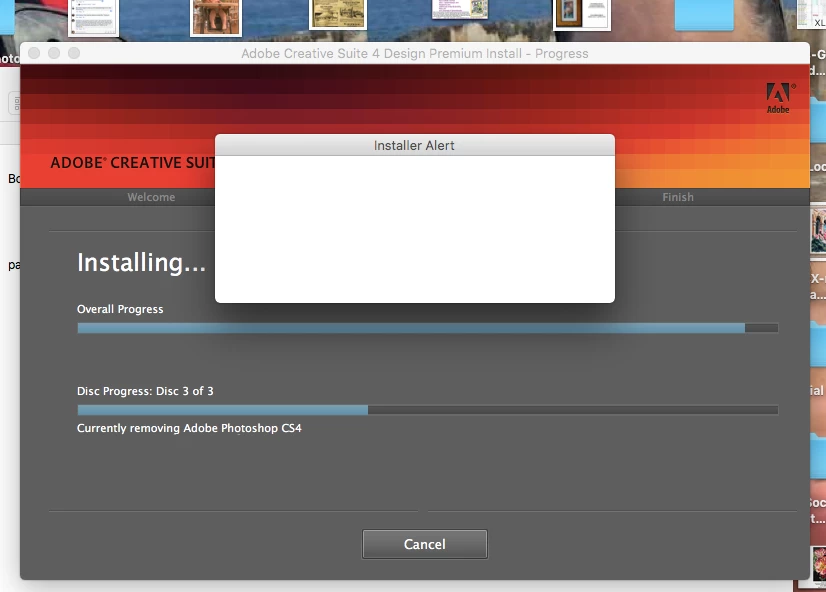826x592 pixels.
Task: Click the installer window title text
Action: 415,54
